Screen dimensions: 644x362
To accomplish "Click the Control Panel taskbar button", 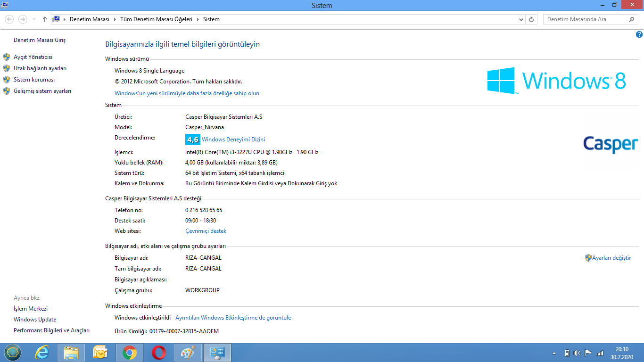I will click(217, 353).
